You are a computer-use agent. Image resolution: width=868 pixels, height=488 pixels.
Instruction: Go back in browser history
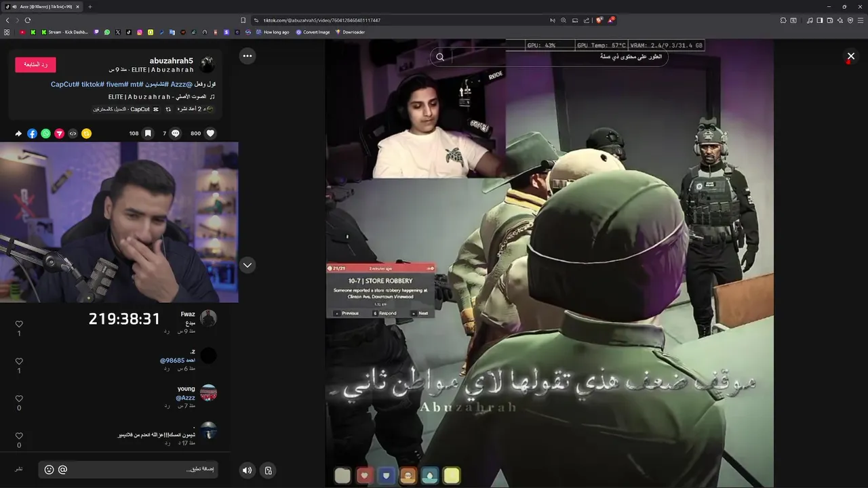(x=7, y=20)
